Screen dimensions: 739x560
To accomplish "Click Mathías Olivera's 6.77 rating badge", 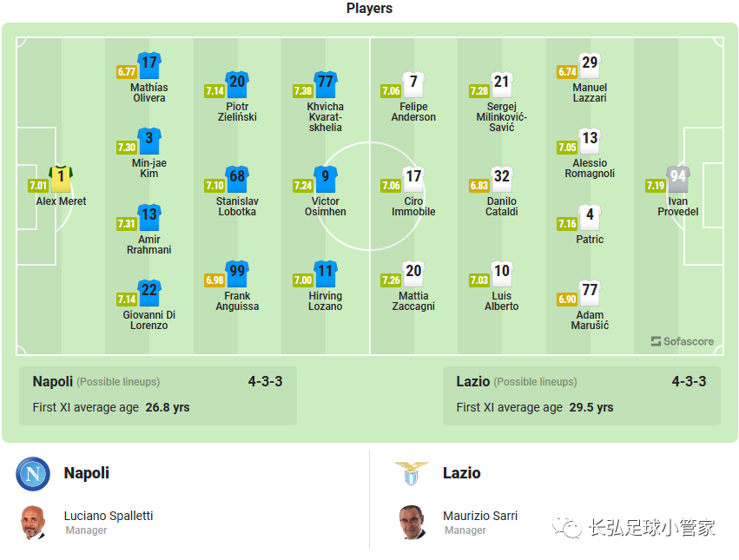I will (126, 72).
